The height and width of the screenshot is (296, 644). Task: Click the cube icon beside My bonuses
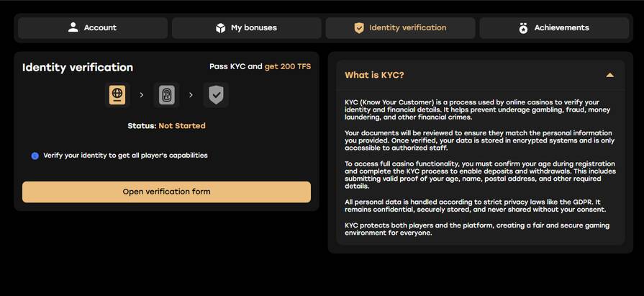coord(221,28)
